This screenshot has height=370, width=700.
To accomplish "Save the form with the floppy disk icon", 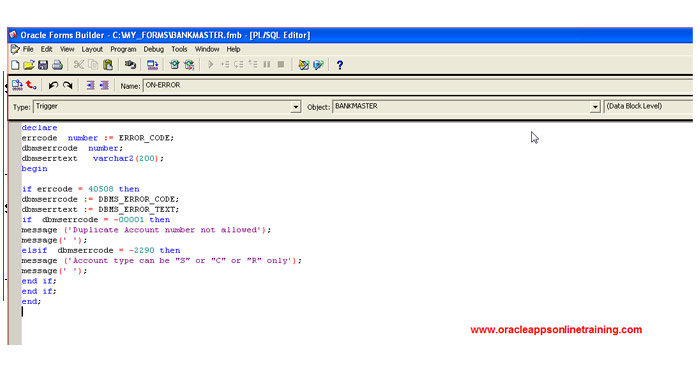I will pos(43,65).
